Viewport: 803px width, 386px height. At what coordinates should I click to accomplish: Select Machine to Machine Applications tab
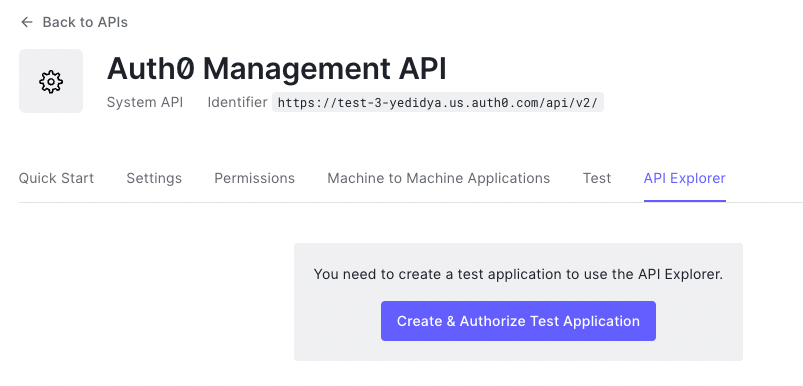click(439, 178)
